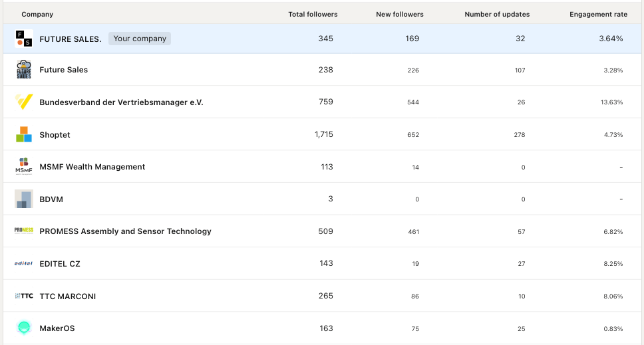Click the TTC MARCONI logo
644x345 pixels.
24,296
